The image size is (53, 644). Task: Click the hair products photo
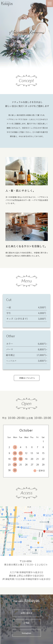pos(27,171)
